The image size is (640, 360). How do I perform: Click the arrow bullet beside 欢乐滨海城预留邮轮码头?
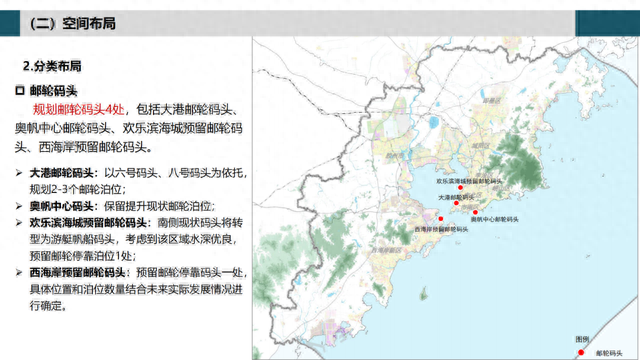[x=19, y=223]
